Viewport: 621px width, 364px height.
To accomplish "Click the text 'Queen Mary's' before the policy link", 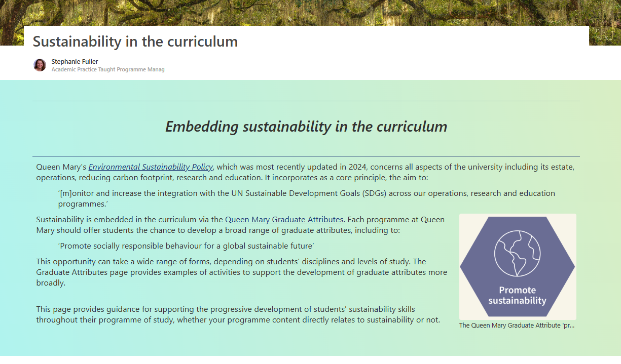I will [x=61, y=167].
